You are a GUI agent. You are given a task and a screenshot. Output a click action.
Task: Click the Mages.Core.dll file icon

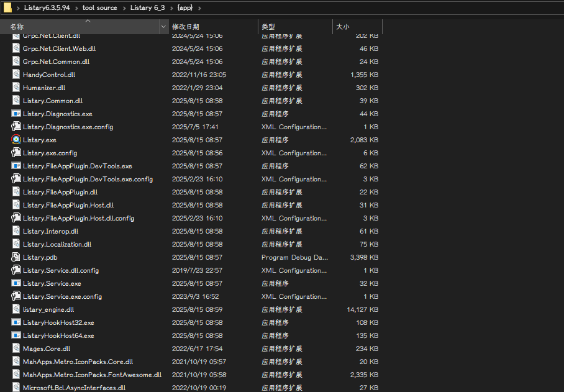(16, 349)
